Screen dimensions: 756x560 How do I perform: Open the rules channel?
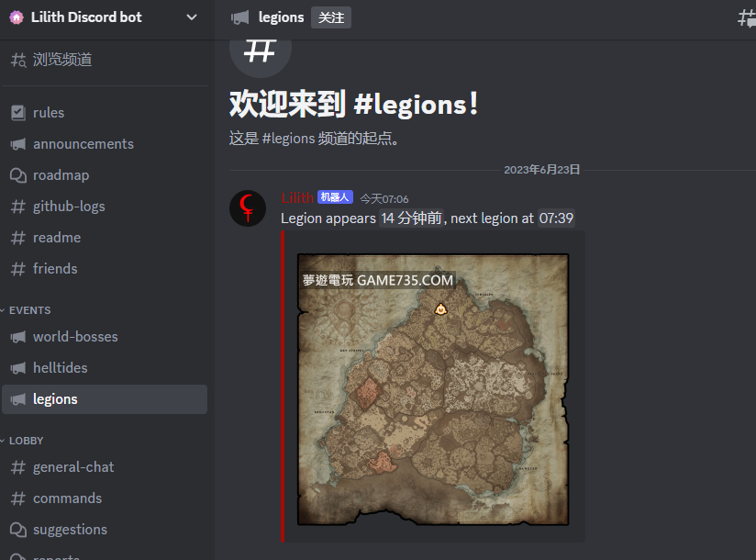point(105,112)
